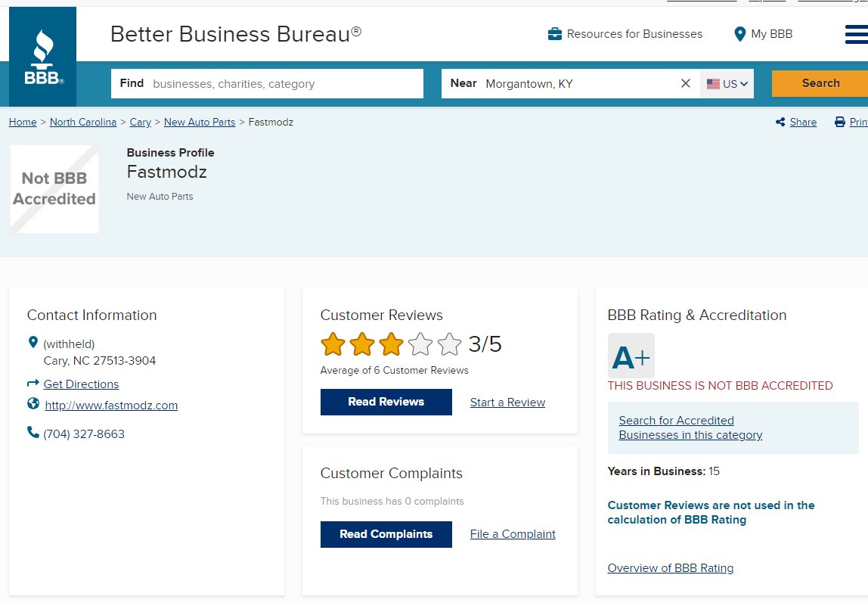Click the second review star
This screenshot has width=868, height=603.
point(363,343)
